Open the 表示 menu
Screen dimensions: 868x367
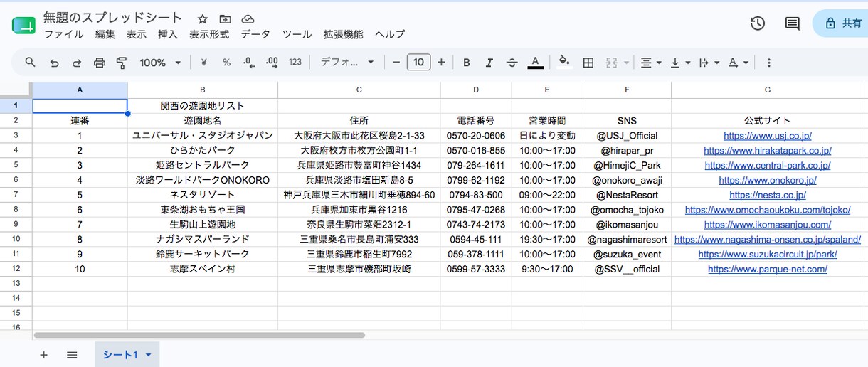coord(137,34)
